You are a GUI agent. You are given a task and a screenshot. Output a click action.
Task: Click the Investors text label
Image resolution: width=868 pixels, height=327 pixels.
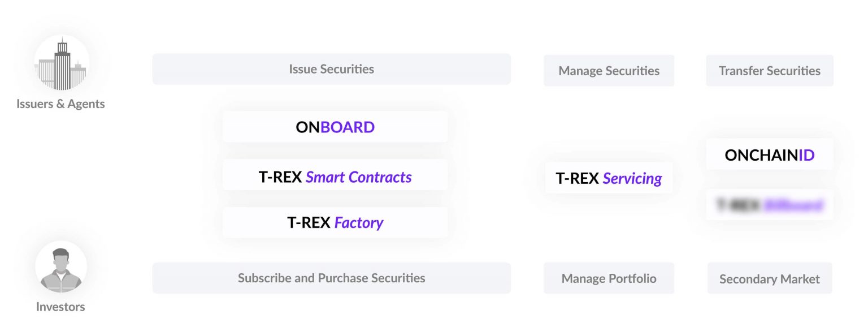(60, 307)
